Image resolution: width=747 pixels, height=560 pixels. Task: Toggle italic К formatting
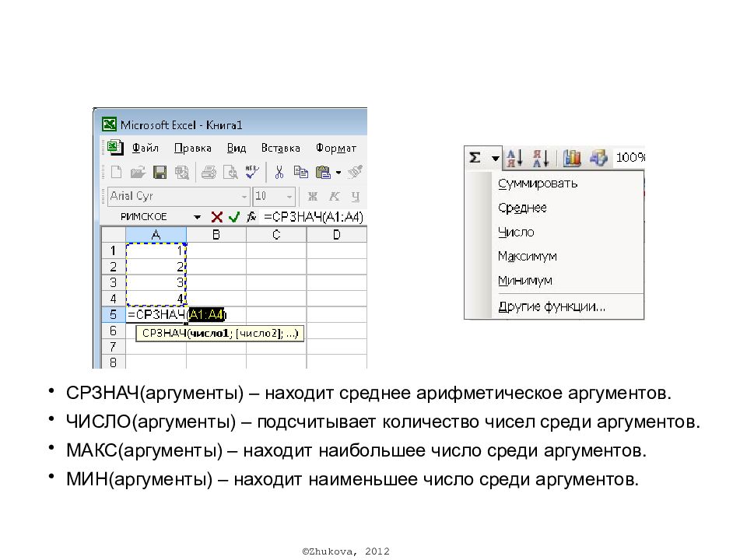[x=335, y=196]
